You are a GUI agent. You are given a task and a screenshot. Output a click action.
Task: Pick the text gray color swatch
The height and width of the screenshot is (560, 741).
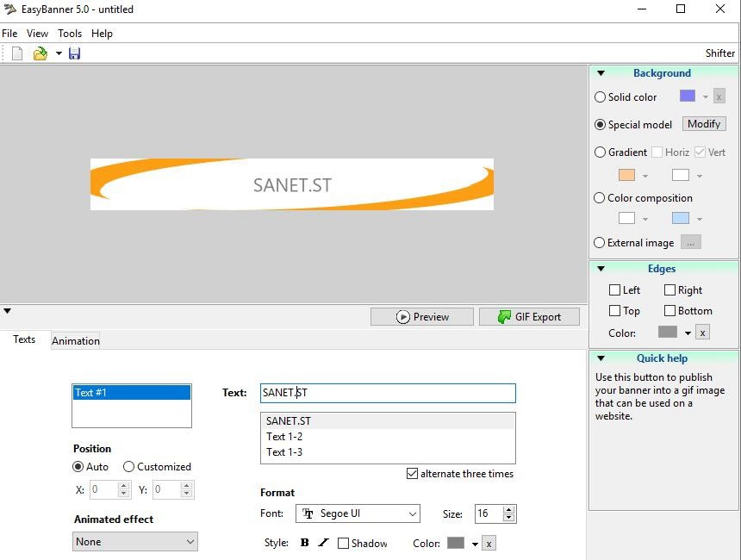click(456, 543)
